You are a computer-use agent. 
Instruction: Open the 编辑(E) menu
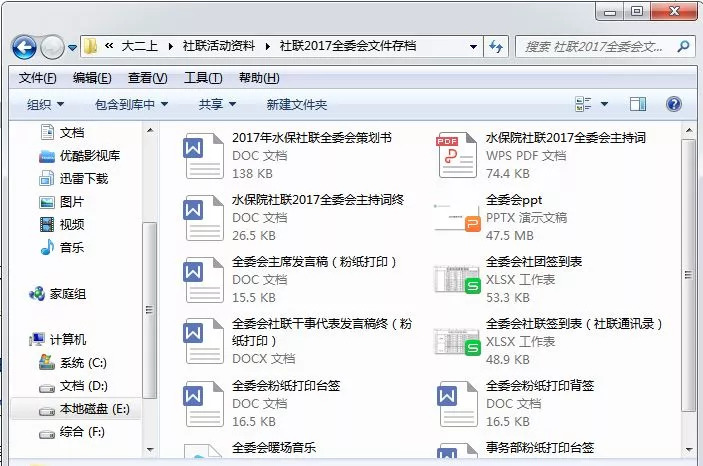point(92,78)
